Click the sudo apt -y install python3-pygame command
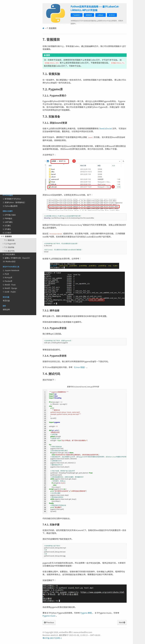The width and height of the screenshot is (145, 644). click(x=56, y=343)
